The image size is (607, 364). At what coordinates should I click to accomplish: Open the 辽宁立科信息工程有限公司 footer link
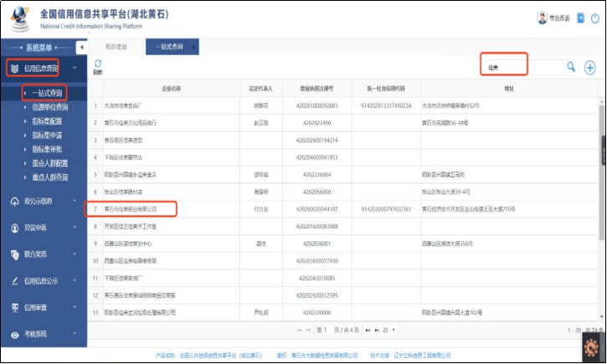tap(422, 355)
